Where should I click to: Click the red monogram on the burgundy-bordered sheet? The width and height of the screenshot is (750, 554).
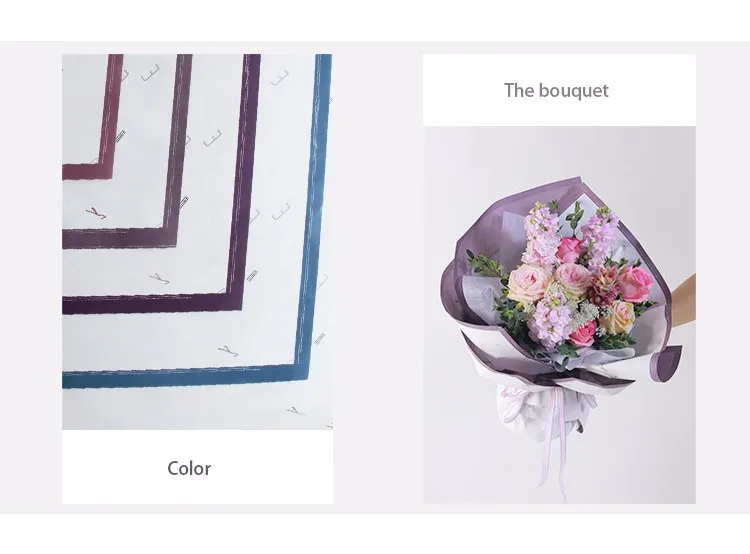[x=96, y=213]
